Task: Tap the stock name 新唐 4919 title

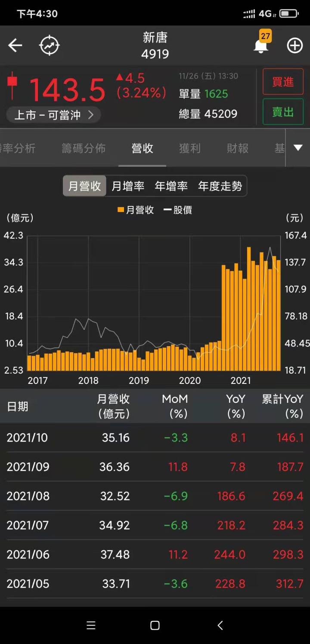Action: [x=155, y=45]
